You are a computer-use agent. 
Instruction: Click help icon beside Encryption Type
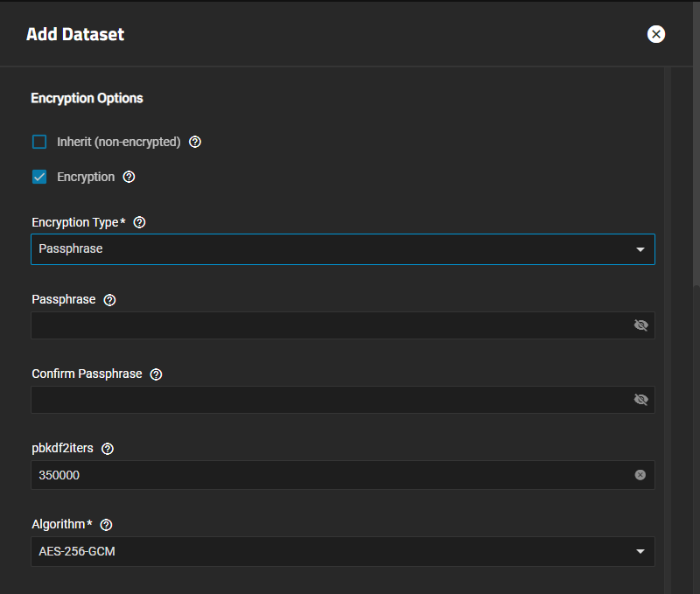(139, 222)
